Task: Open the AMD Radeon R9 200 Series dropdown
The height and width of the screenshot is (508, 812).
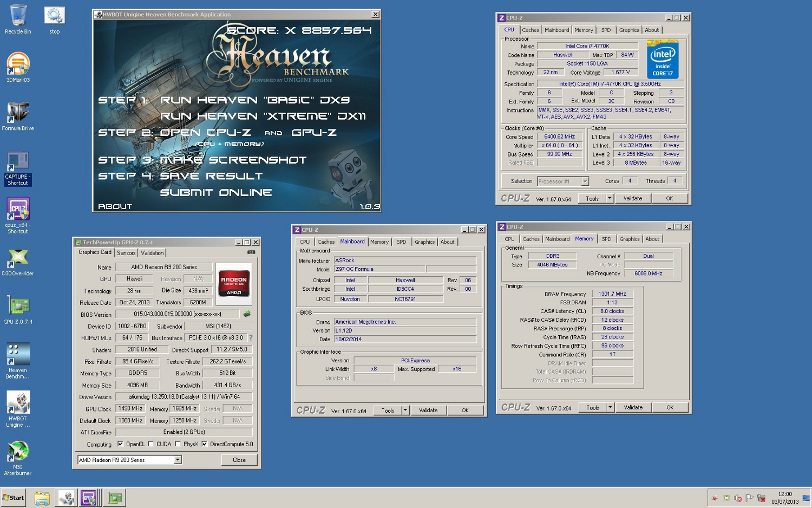Action: pos(177,460)
